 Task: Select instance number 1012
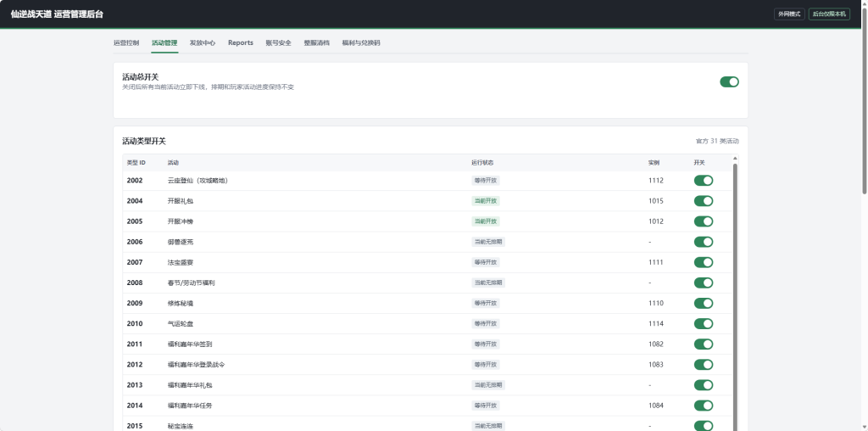point(656,221)
